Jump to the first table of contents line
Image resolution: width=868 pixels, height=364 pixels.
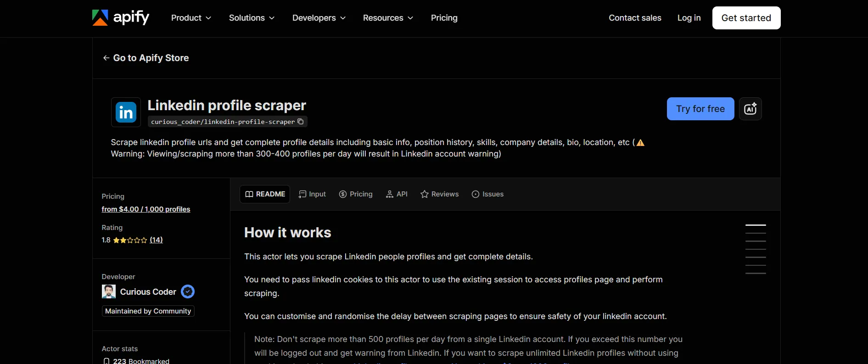tap(756, 225)
